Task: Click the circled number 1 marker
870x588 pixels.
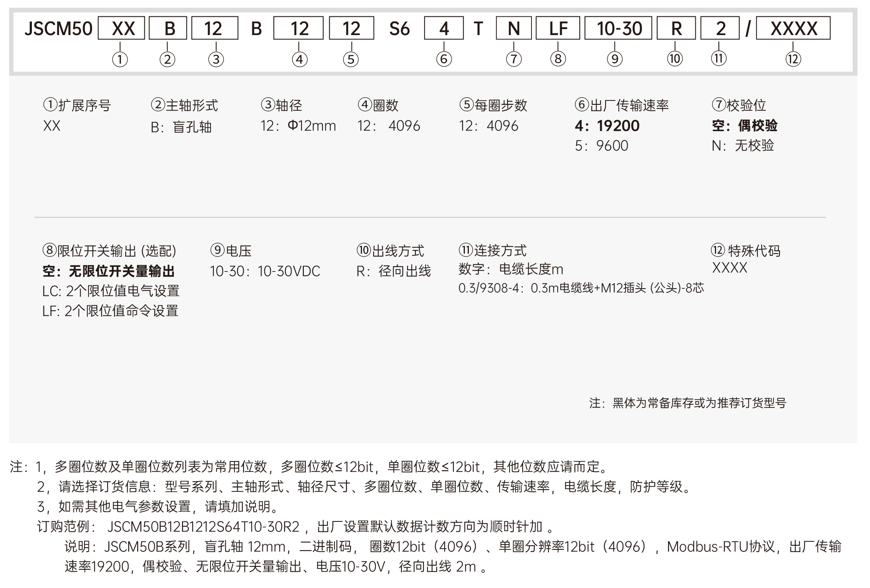Action: (120, 59)
